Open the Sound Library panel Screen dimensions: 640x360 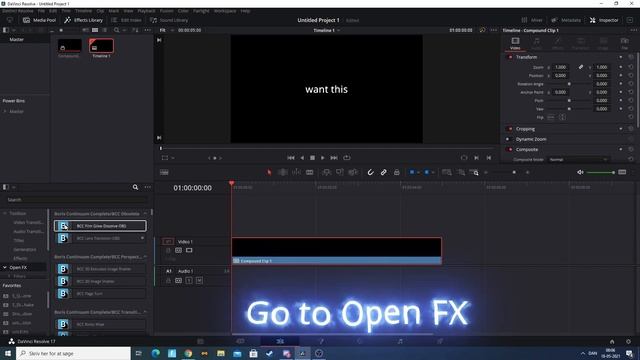click(x=169, y=20)
